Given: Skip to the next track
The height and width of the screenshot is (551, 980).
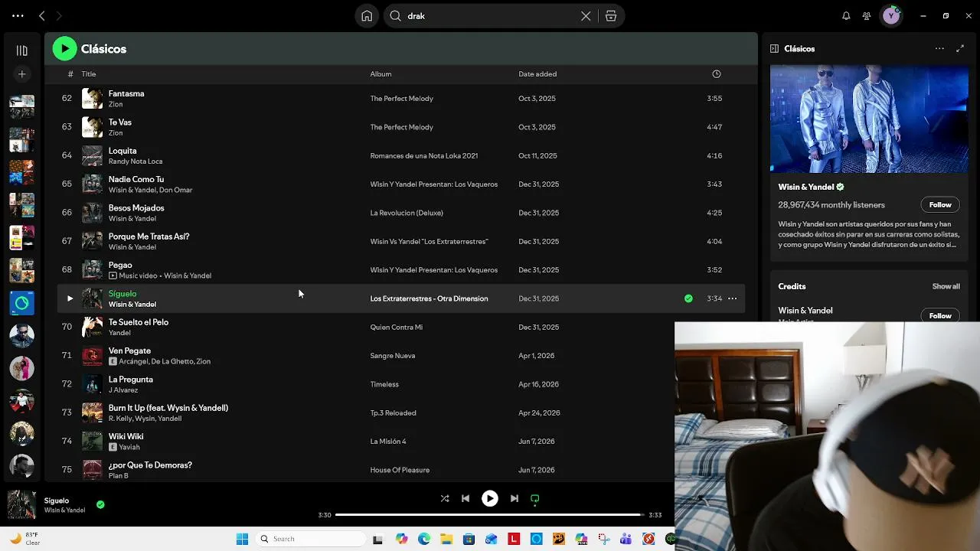Looking at the screenshot, I should 514,498.
